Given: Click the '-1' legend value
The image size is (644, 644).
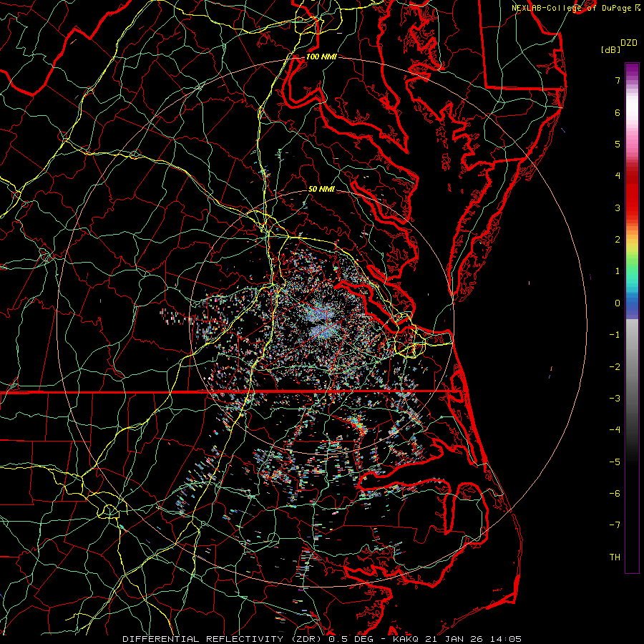Looking at the screenshot, I should pos(615,335).
